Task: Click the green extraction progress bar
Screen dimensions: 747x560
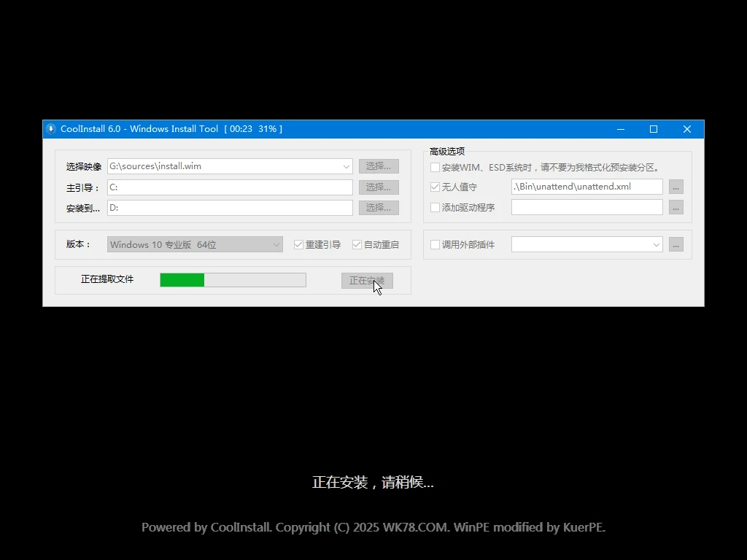Action: 182,279
